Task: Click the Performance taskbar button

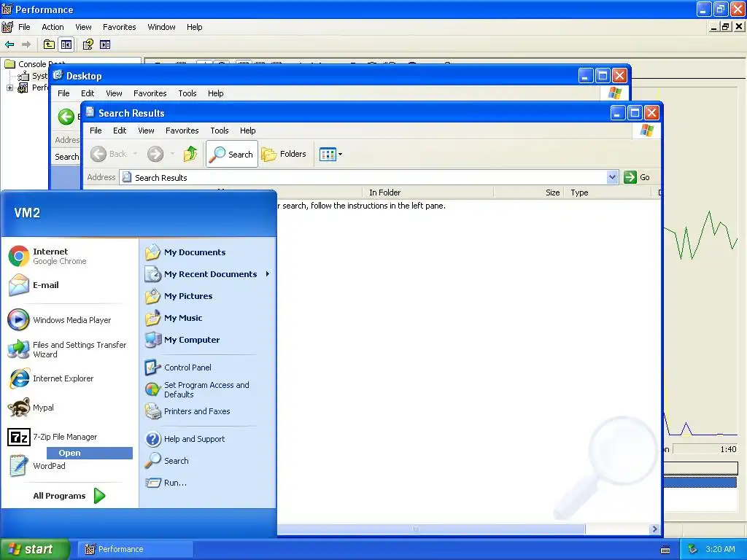Action: pos(136,549)
